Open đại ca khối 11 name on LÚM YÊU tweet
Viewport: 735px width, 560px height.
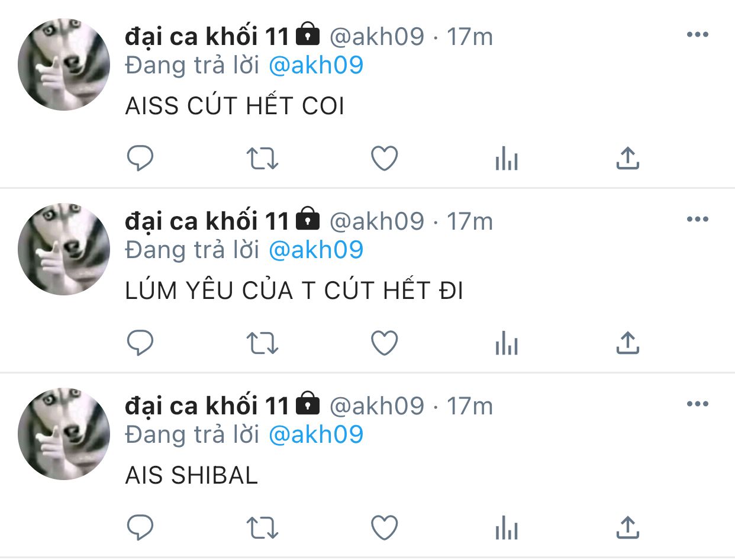207,221
